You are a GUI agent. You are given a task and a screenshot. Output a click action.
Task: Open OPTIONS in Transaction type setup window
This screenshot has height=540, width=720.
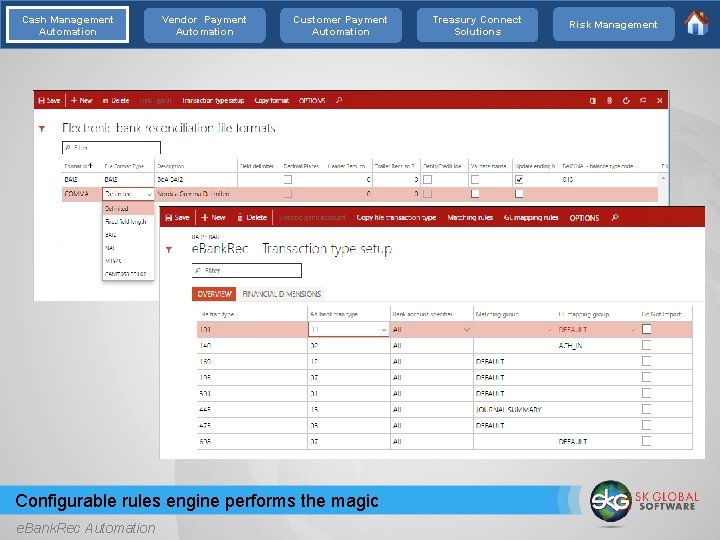(584, 218)
